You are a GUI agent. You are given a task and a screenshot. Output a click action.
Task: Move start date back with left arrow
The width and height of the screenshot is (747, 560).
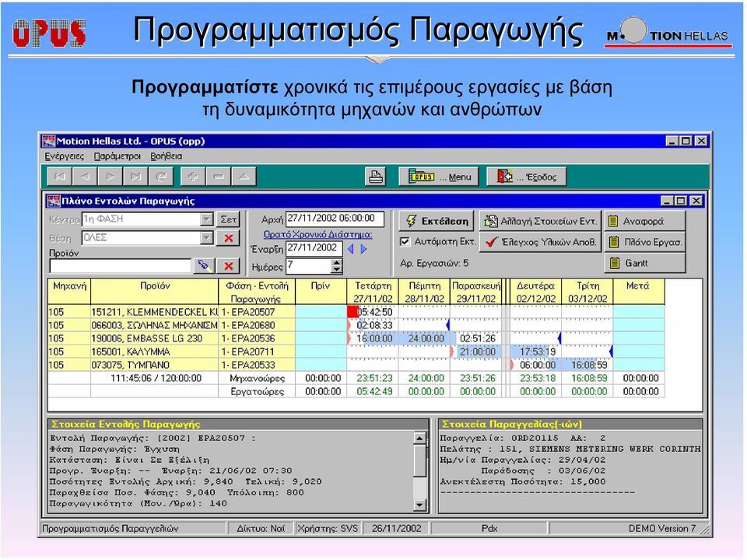pyautogui.click(x=351, y=249)
